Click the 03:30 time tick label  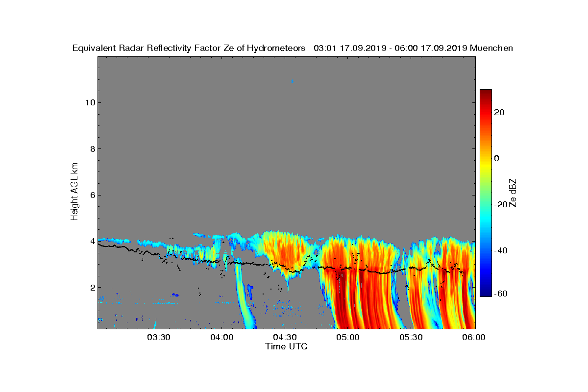(159, 338)
